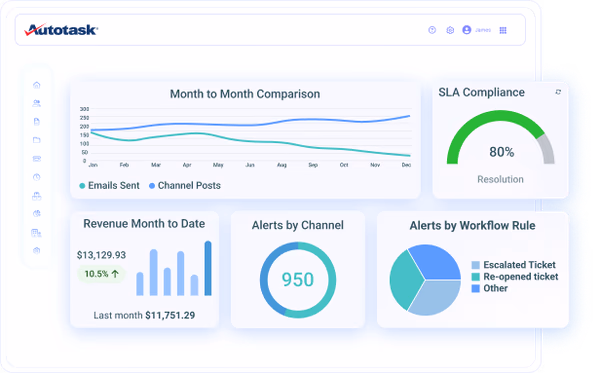600x373 pixels.
Task: Click the tallest dark blue revenue bar
Action: [208, 268]
